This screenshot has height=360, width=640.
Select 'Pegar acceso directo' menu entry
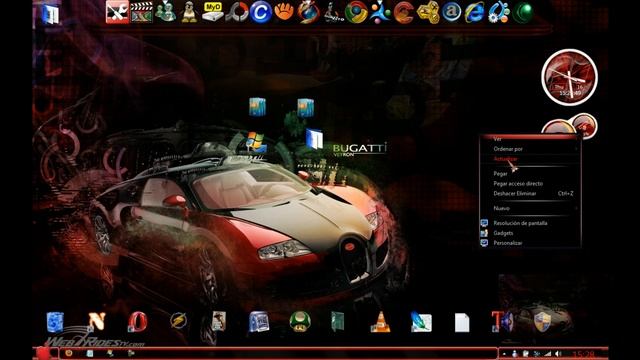coord(518,184)
